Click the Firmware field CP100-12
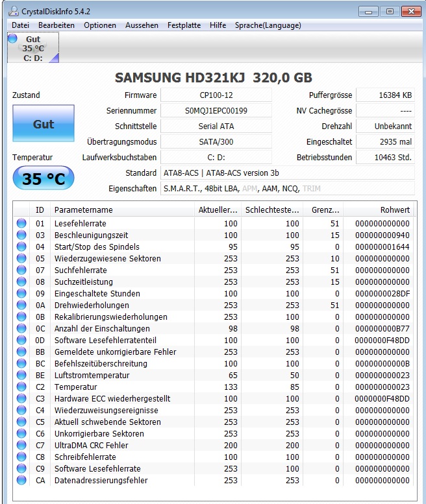Viewport: 426px width, 504px height. (216, 95)
